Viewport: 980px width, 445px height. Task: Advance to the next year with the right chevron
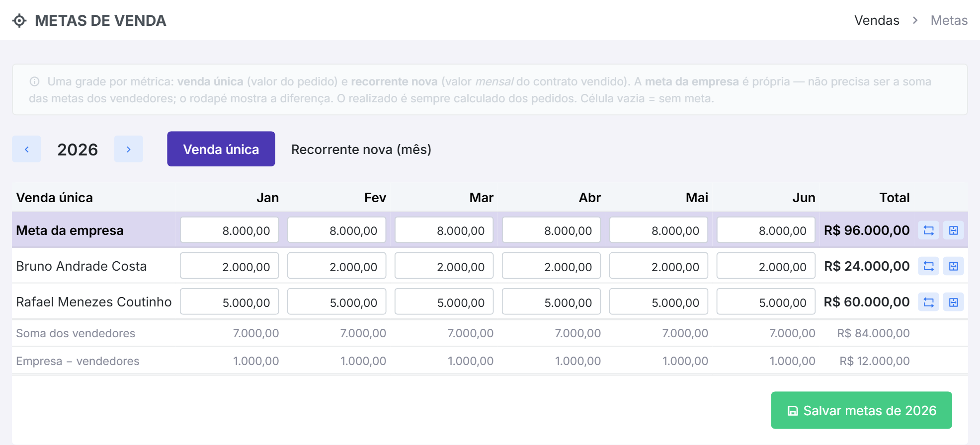click(x=129, y=149)
